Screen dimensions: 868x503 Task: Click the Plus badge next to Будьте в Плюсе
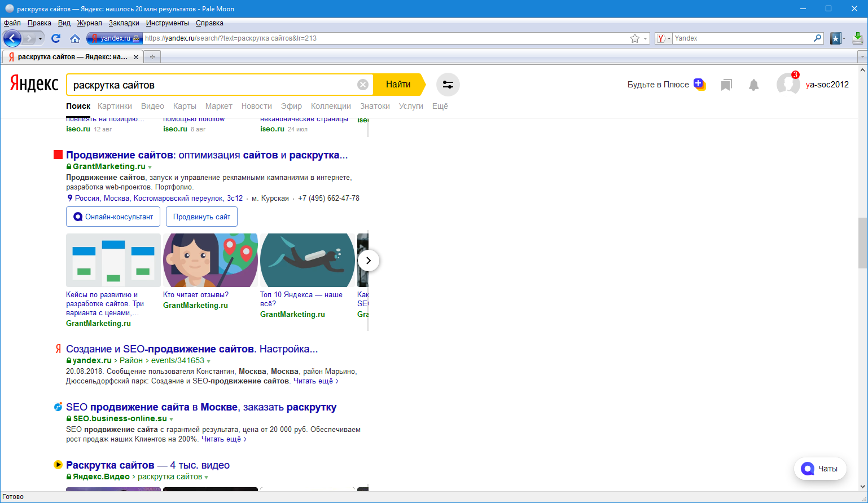(699, 84)
